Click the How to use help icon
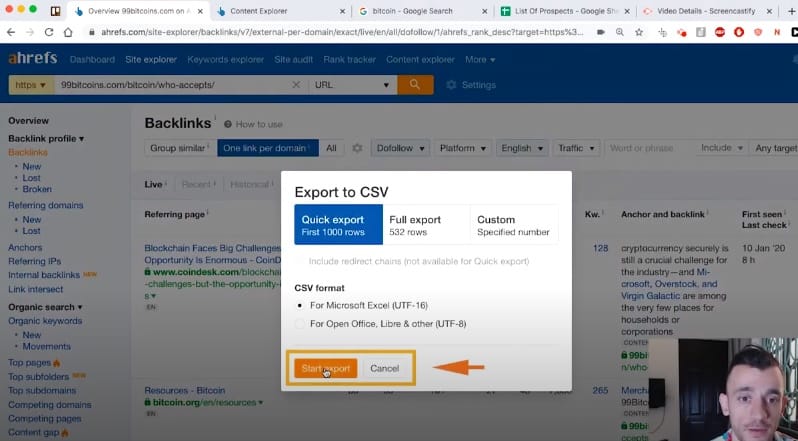798x441 pixels. tap(227, 124)
